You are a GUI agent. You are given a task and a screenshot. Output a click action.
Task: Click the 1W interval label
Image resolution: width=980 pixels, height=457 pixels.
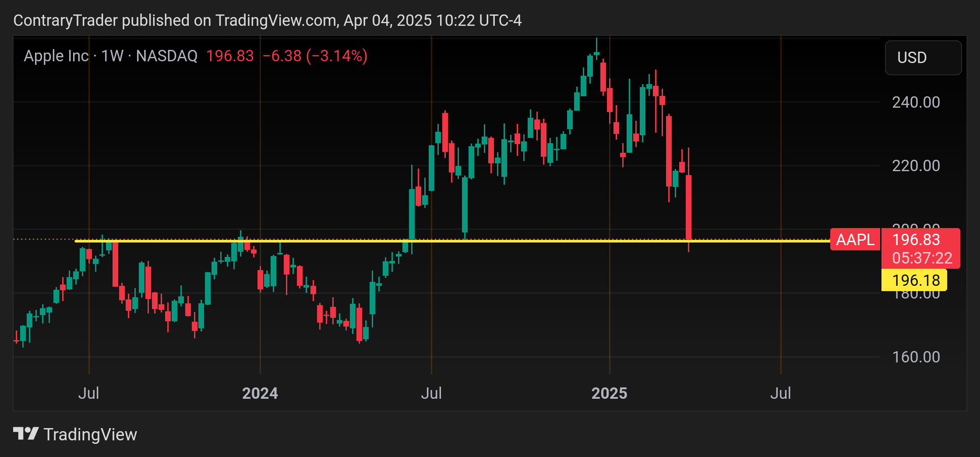click(112, 56)
